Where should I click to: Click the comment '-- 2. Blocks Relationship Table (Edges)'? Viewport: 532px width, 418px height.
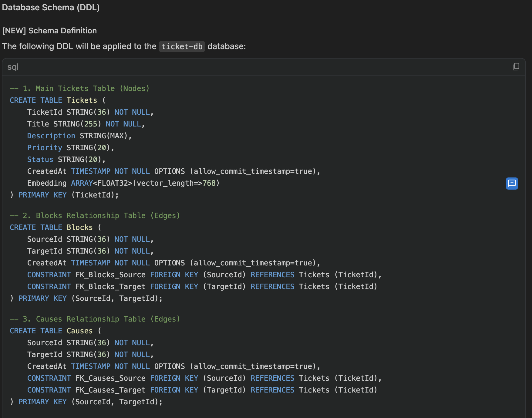click(95, 215)
